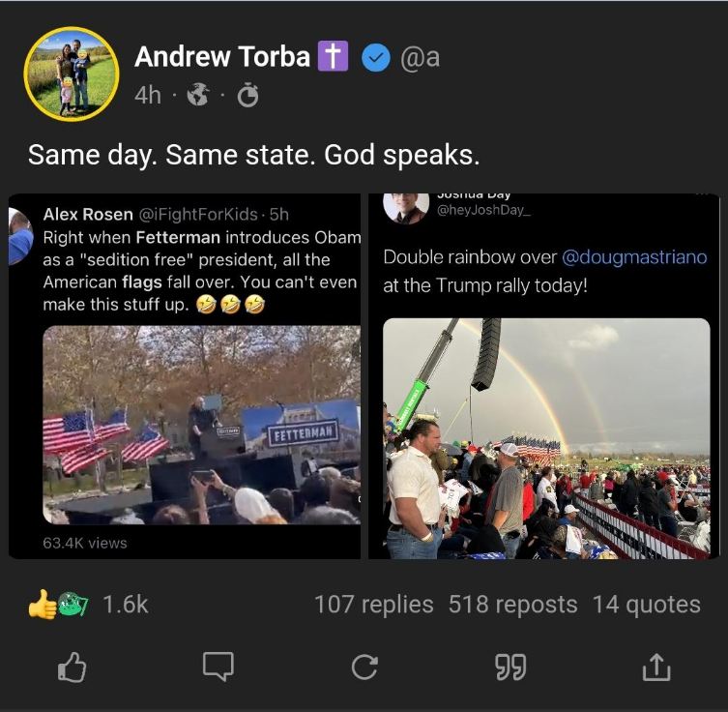Open the share upload icon
The width and height of the screenshot is (728, 712).
pos(655,666)
